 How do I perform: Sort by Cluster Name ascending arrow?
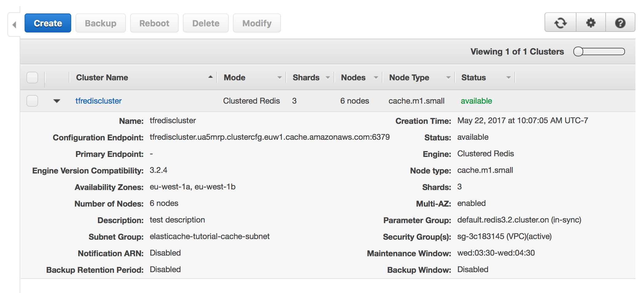click(x=211, y=77)
